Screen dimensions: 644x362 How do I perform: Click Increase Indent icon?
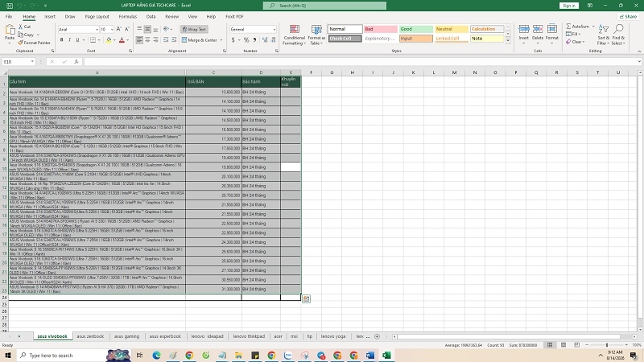[x=174, y=39]
